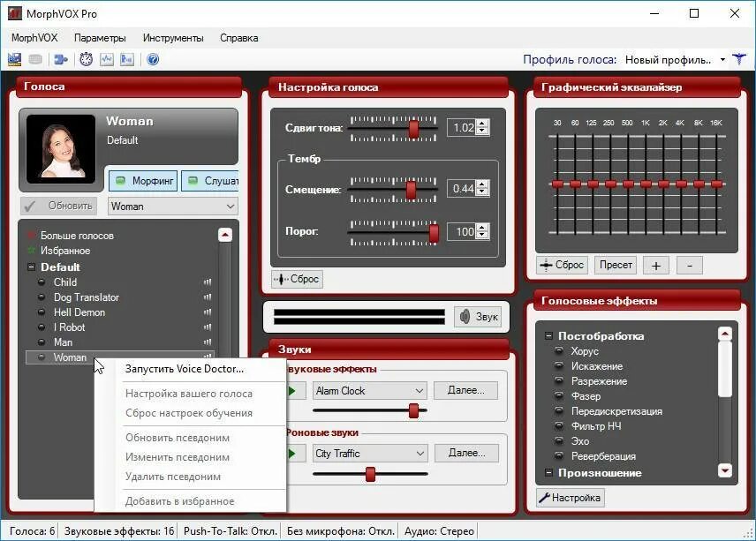Click the red icon beside Больше голосов

31,235
